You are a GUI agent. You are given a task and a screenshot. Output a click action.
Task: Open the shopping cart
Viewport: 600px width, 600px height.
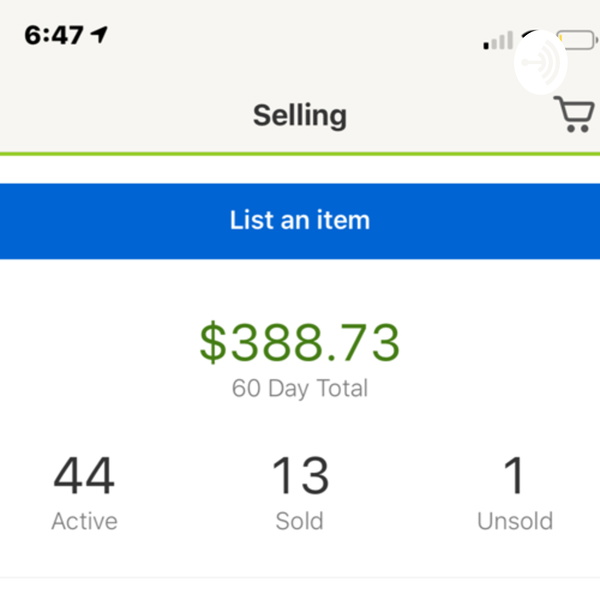pyautogui.click(x=574, y=115)
